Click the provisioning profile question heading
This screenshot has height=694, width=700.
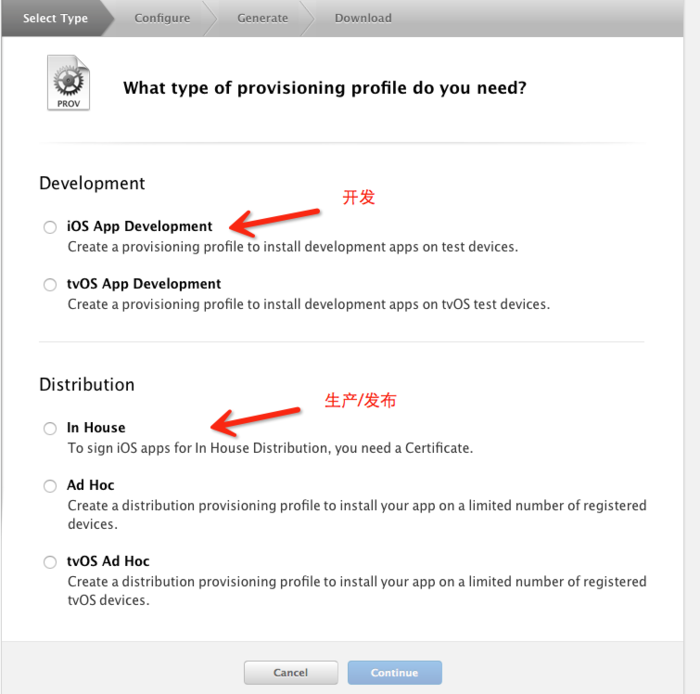point(324,88)
